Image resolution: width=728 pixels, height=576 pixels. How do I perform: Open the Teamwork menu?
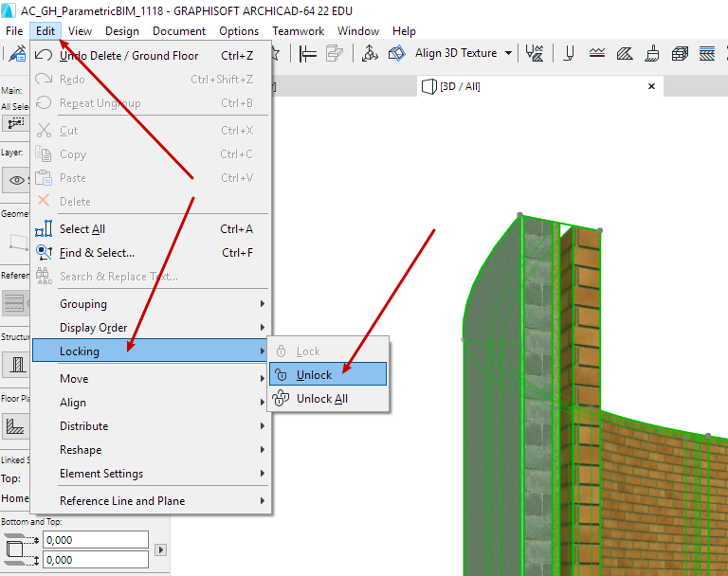(298, 31)
